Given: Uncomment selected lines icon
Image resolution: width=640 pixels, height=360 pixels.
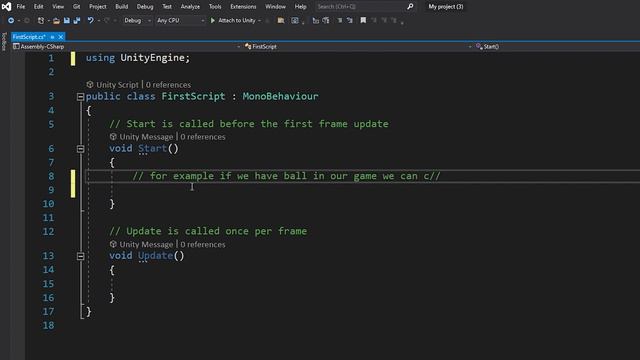Looking at the screenshot, I should (x=350, y=20).
